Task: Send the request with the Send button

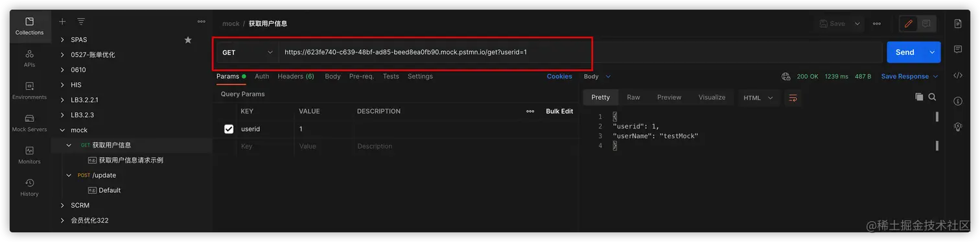Action: (x=905, y=52)
